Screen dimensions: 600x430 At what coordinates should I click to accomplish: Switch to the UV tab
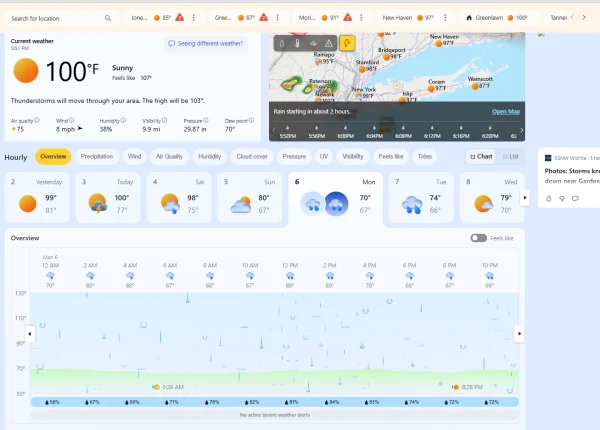tap(324, 156)
